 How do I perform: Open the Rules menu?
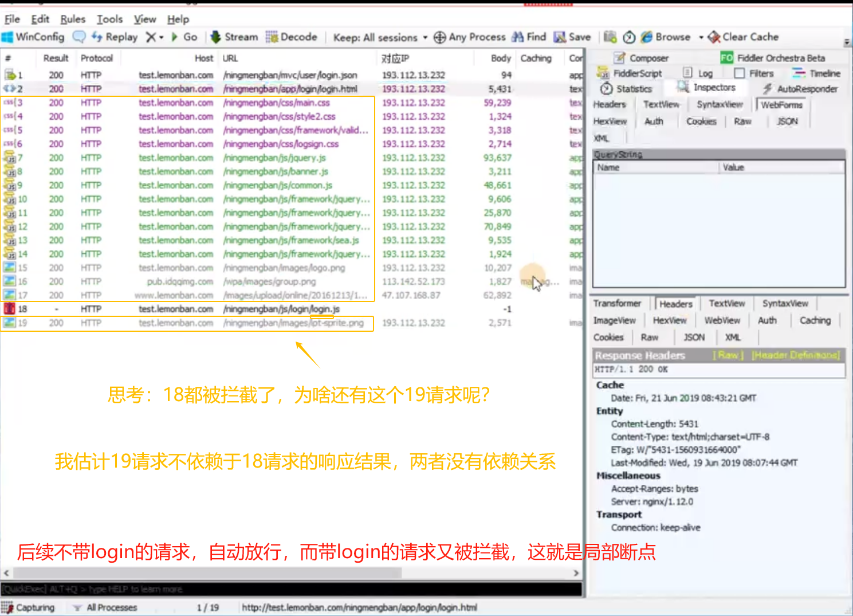[x=73, y=19]
